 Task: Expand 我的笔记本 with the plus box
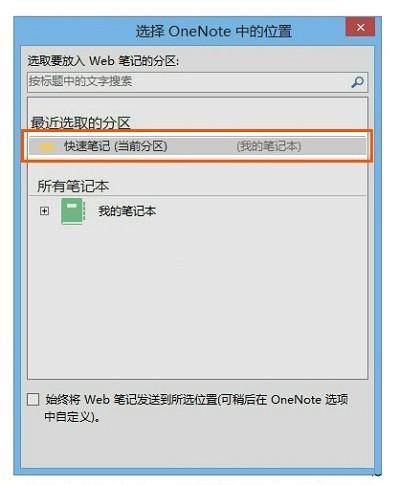(x=44, y=211)
